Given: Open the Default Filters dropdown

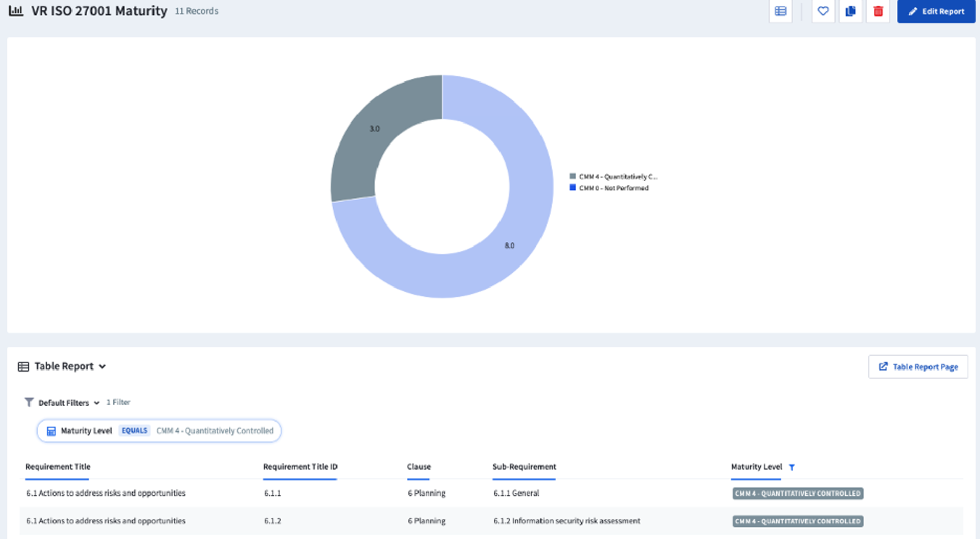Looking at the screenshot, I should pyautogui.click(x=96, y=403).
